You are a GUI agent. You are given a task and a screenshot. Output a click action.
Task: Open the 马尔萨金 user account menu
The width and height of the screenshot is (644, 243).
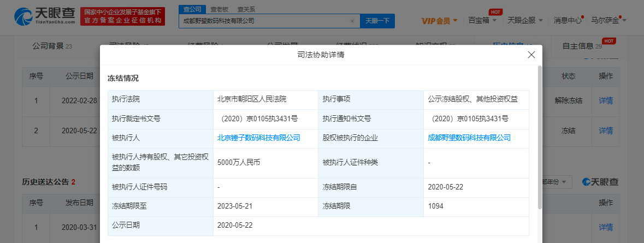[608, 20]
